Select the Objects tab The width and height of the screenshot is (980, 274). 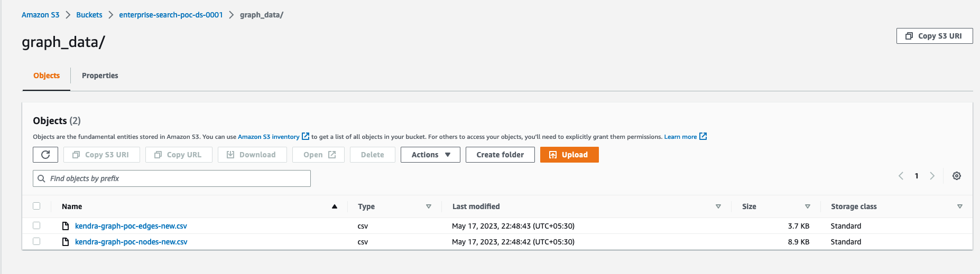pos(47,75)
